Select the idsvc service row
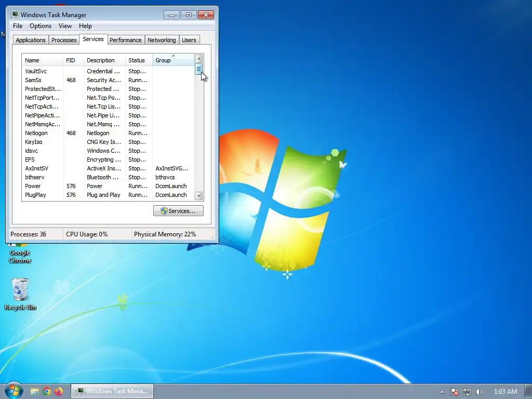 [x=108, y=150]
